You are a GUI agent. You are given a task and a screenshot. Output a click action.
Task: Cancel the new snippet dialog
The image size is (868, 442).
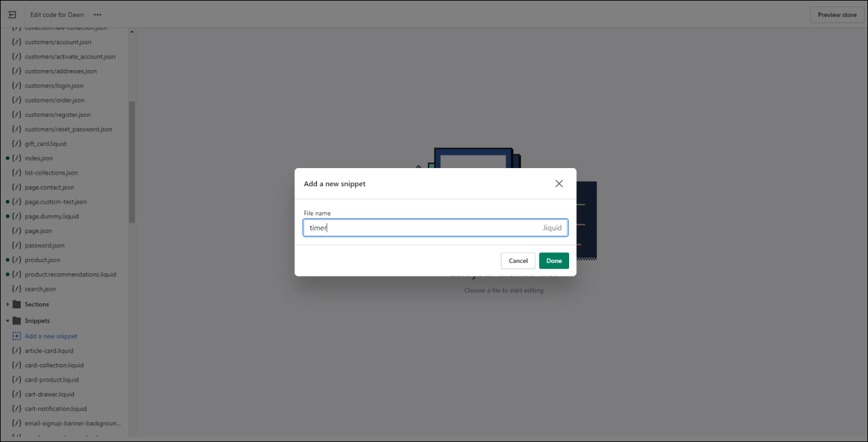pyautogui.click(x=518, y=261)
